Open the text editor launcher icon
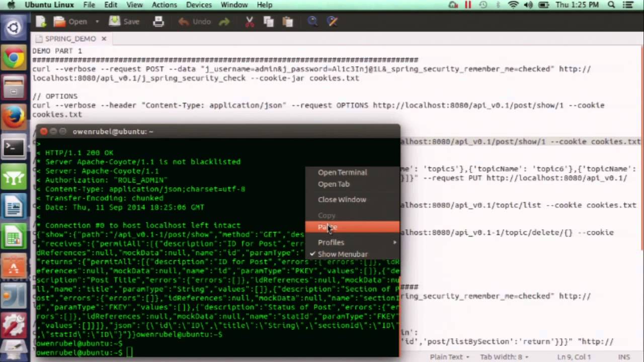Image resolution: width=644 pixels, height=362 pixels. point(14,350)
